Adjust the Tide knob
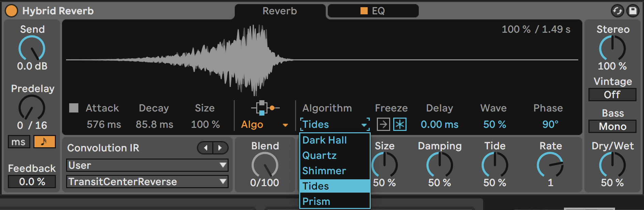This screenshot has height=210, width=644. click(x=495, y=165)
